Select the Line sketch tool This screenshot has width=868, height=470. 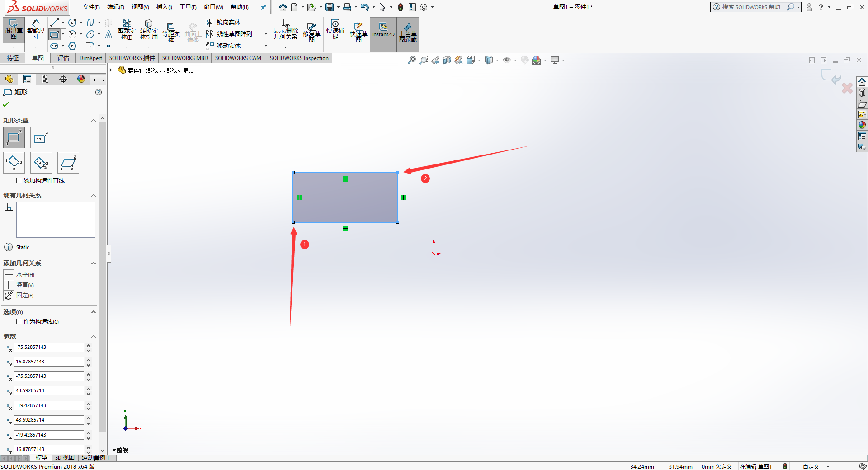pyautogui.click(x=54, y=23)
